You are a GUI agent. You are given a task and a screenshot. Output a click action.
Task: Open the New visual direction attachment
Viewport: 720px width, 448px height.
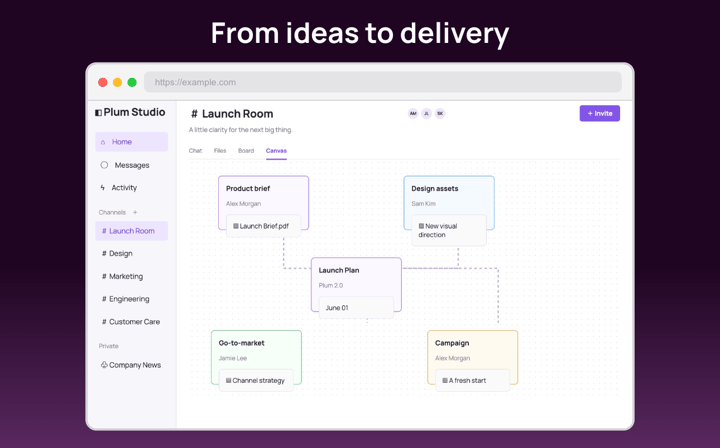(x=449, y=230)
